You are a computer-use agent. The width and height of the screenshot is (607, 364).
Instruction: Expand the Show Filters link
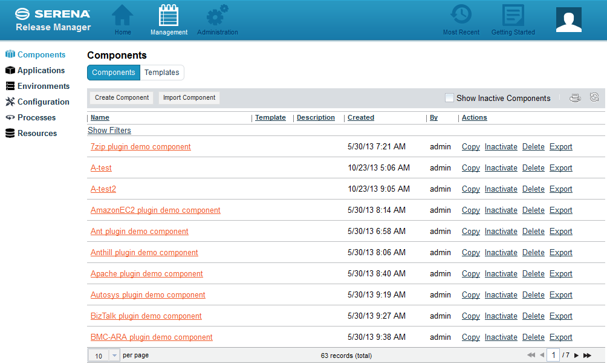(x=109, y=130)
